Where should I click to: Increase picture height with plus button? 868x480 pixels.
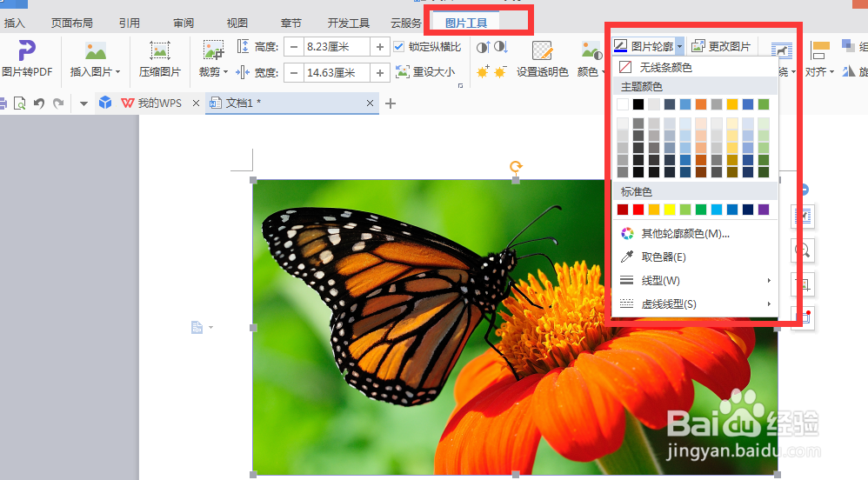(380, 47)
